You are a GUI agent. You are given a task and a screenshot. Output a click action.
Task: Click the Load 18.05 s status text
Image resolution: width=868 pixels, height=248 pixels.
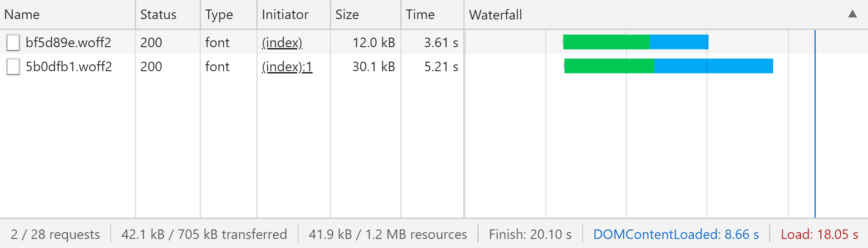(x=819, y=234)
